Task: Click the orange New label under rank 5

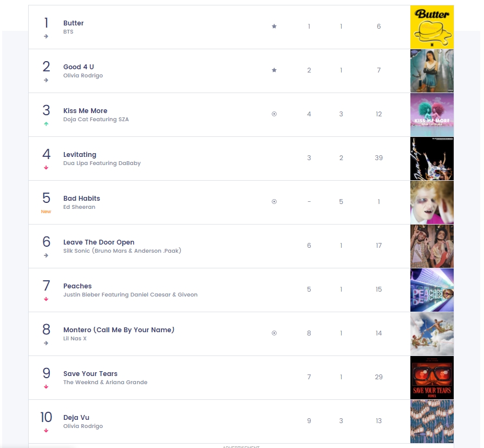Action: [46, 212]
